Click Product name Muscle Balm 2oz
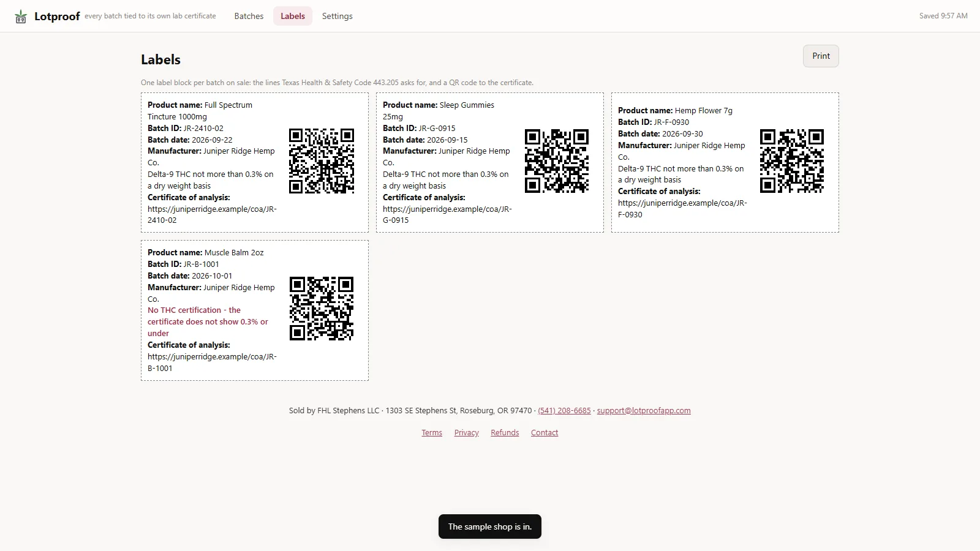The width and height of the screenshot is (980, 551). pyautogui.click(x=206, y=252)
